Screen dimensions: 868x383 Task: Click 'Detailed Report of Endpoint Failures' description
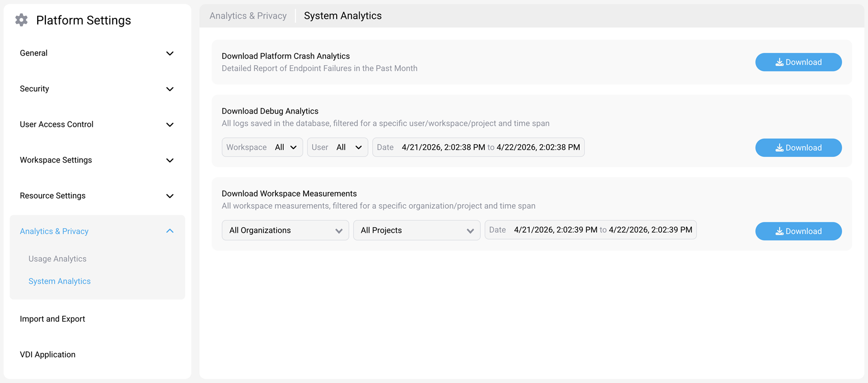(319, 68)
